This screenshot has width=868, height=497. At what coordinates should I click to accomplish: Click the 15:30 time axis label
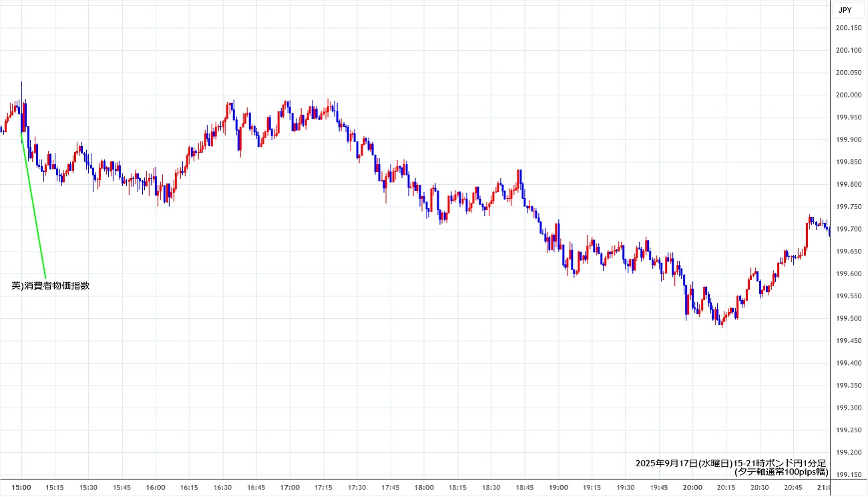pyautogui.click(x=88, y=488)
